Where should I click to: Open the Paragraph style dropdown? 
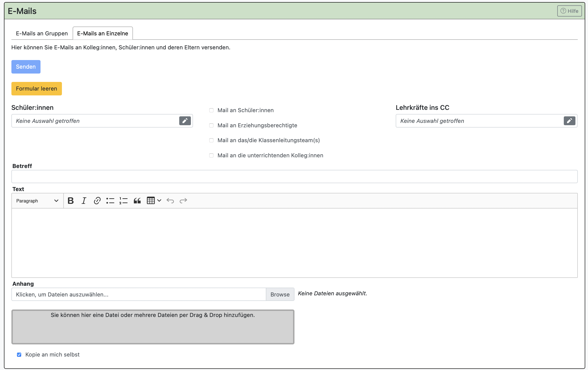[x=37, y=201]
